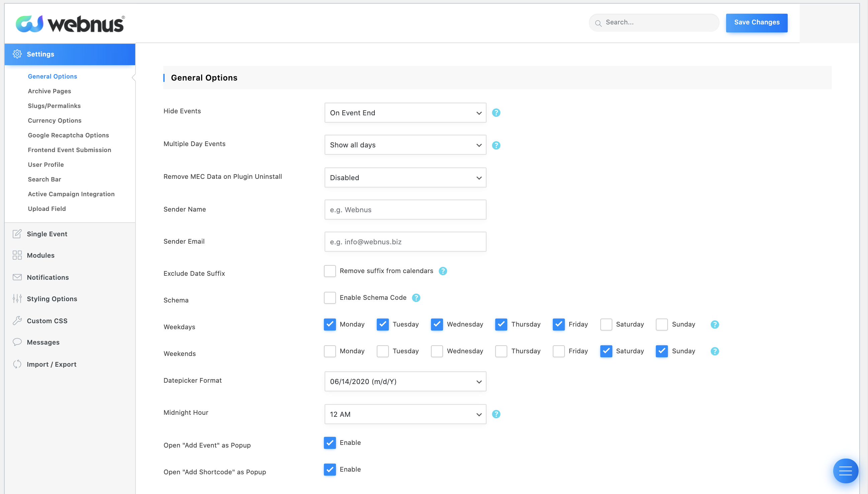The height and width of the screenshot is (494, 868).
Task: Enable the Schema Code checkbox
Action: coord(329,297)
